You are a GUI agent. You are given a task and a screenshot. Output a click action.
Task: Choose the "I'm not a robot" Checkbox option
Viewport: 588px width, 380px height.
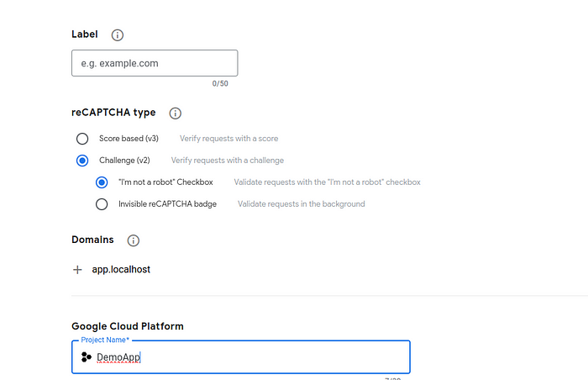pos(102,182)
